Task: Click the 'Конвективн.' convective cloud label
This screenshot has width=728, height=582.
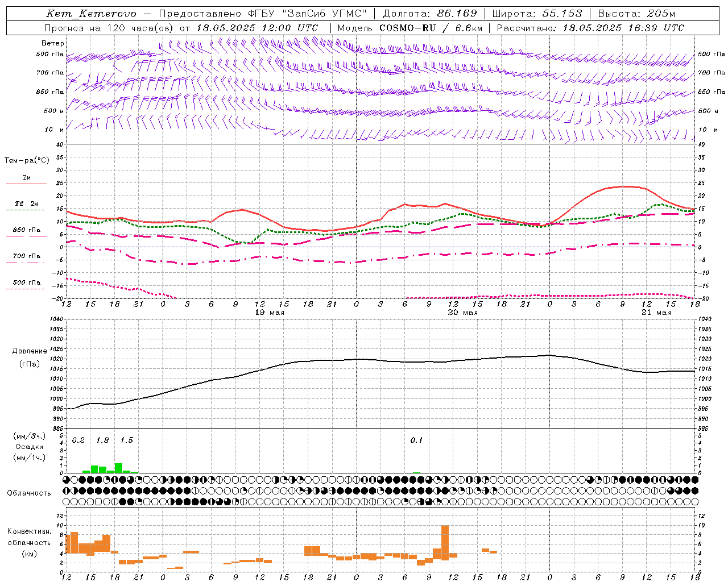Action: pyautogui.click(x=29, y=531)
